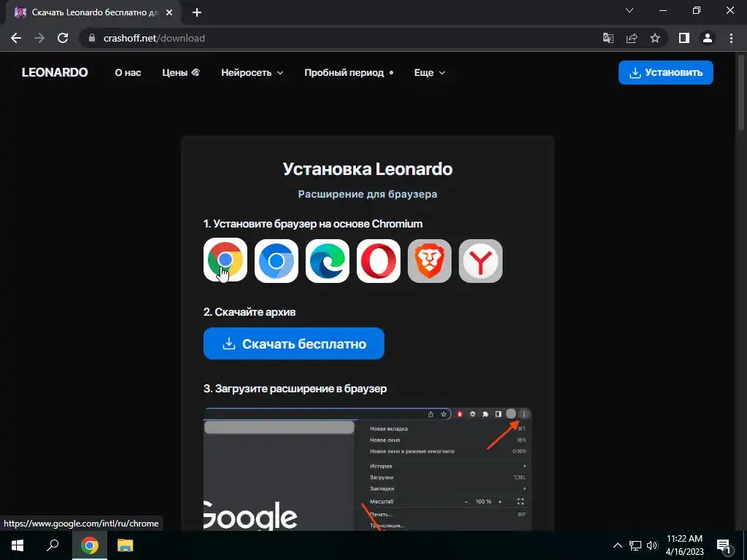Open the Chrome profile avatar
This screenshot has height=560, width=747.
coord(708,38)
